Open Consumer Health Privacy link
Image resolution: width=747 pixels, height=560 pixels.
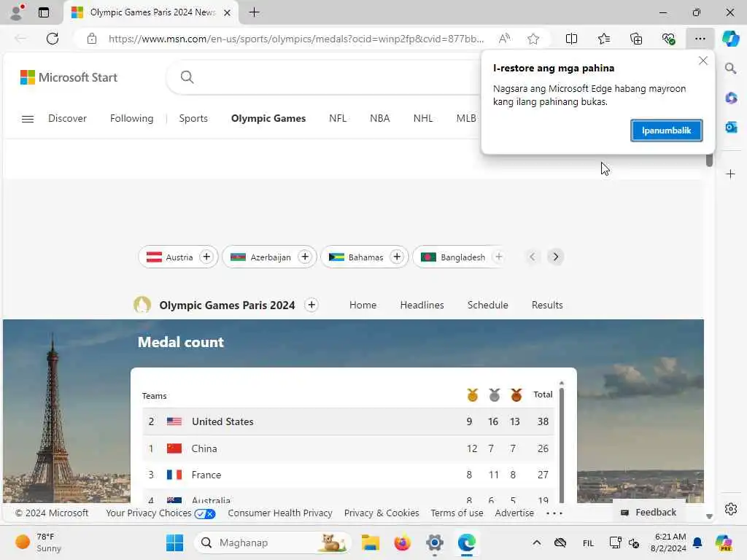[279, 513]
